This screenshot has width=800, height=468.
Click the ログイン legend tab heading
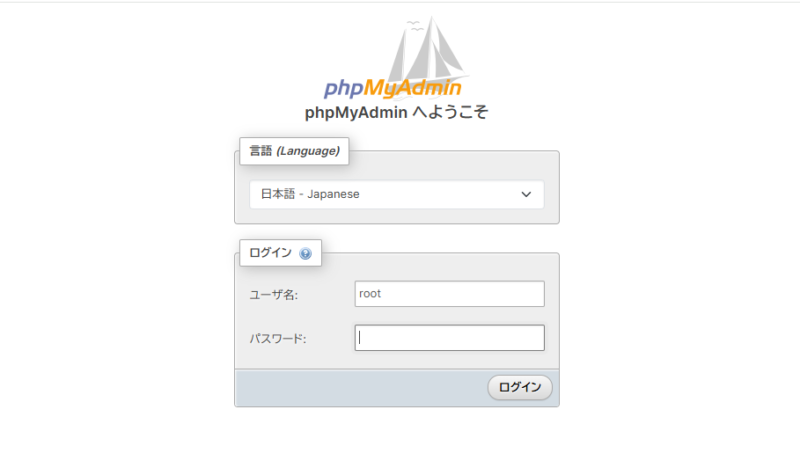click(x=281, y=253)
